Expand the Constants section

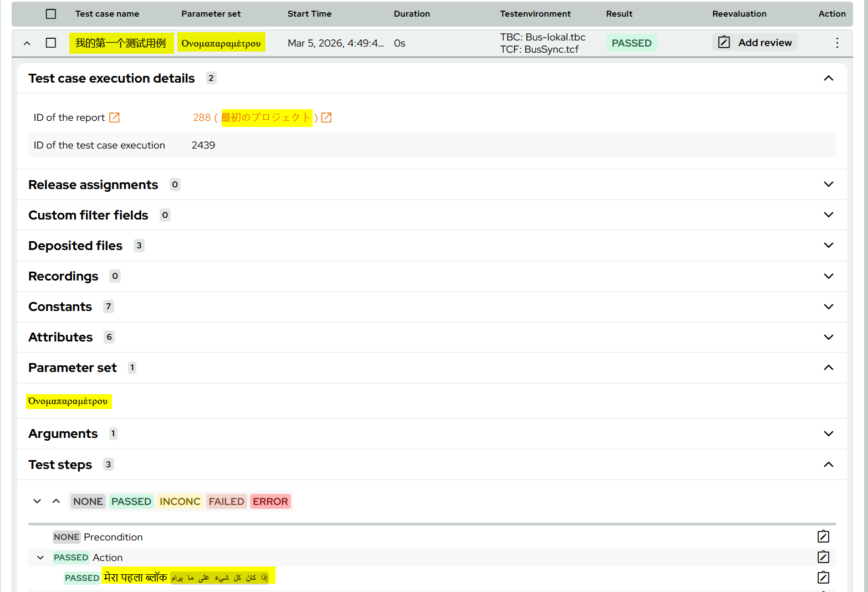(x=828, y=307)
